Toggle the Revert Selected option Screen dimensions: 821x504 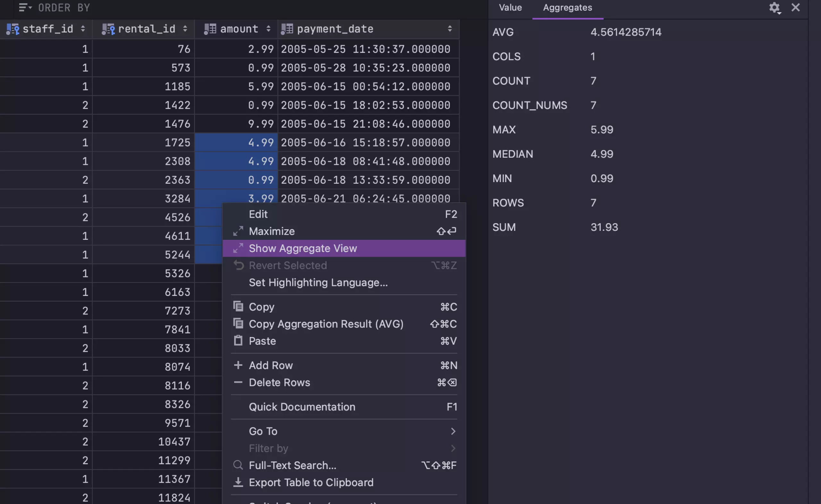tap(287, 265)
